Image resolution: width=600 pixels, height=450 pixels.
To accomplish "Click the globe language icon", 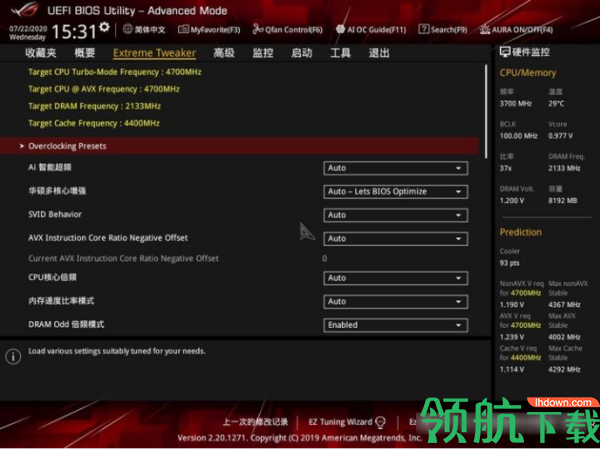I will coord(128,29).
